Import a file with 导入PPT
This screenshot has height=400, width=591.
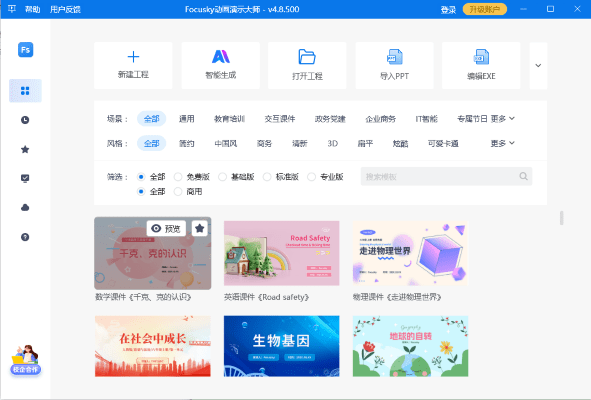[x=394, y=66]
